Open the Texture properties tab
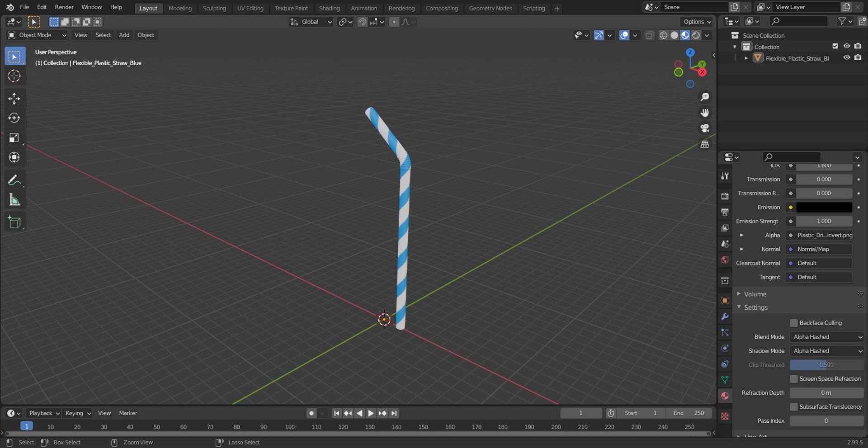 click(725, 416)
